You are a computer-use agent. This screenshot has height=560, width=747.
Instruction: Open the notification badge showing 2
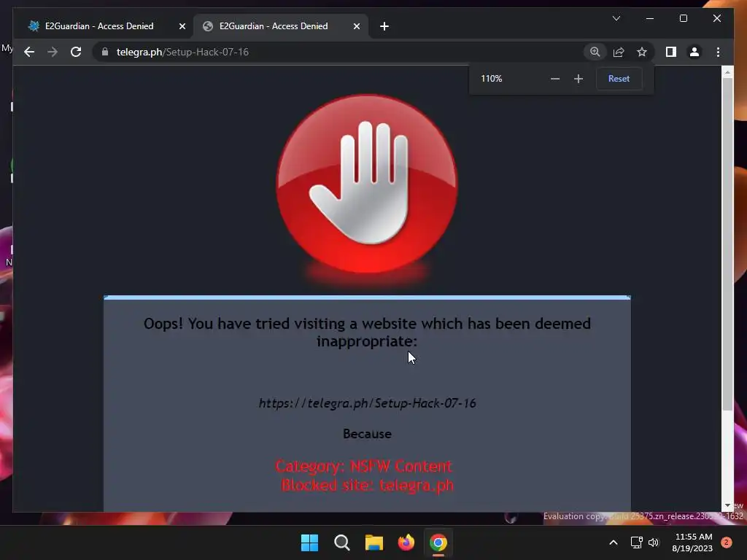pyautogui.click(x=726, y=542)
